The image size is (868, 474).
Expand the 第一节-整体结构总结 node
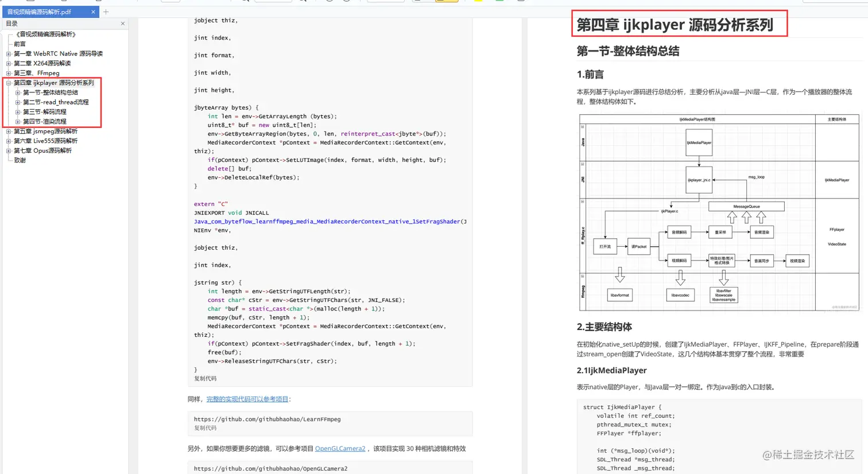click(18, 93)
